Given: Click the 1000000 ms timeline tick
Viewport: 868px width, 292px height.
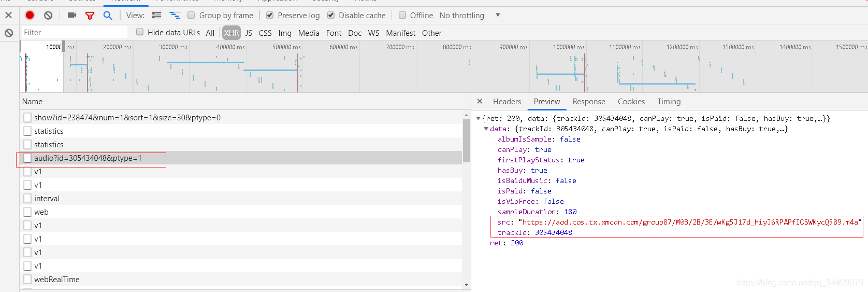Looking at the screenshot, I should (569, 47).
